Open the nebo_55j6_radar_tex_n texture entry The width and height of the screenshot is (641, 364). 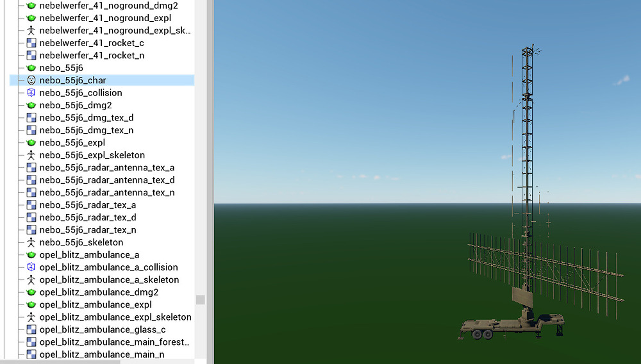pos(87,230)
